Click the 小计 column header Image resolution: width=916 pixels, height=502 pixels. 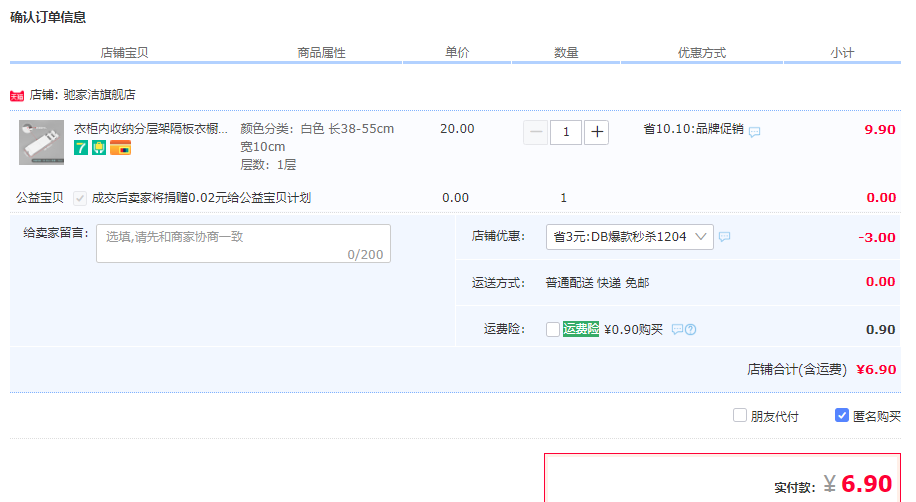click(842, 53)
